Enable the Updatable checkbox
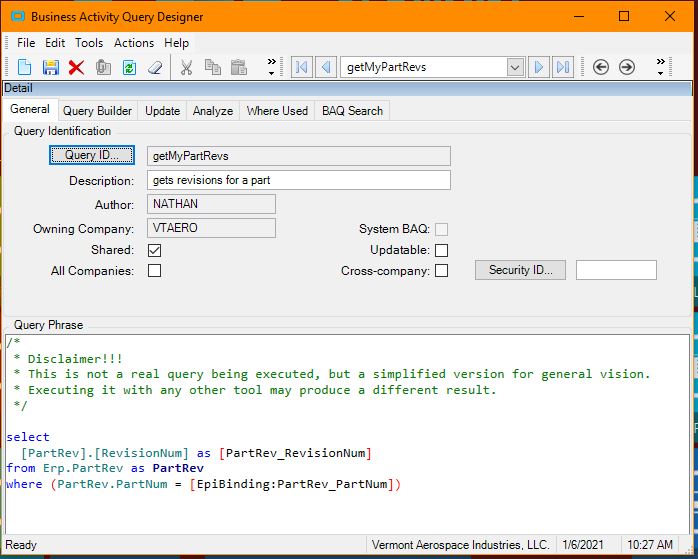This screenshot has height=559, width=698. click(x=441, y=250)
